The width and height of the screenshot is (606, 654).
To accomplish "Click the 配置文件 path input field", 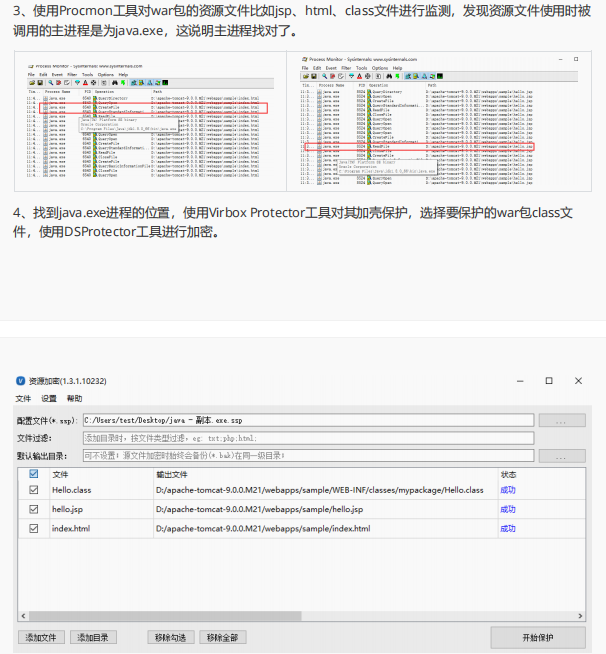I will 308,420.
